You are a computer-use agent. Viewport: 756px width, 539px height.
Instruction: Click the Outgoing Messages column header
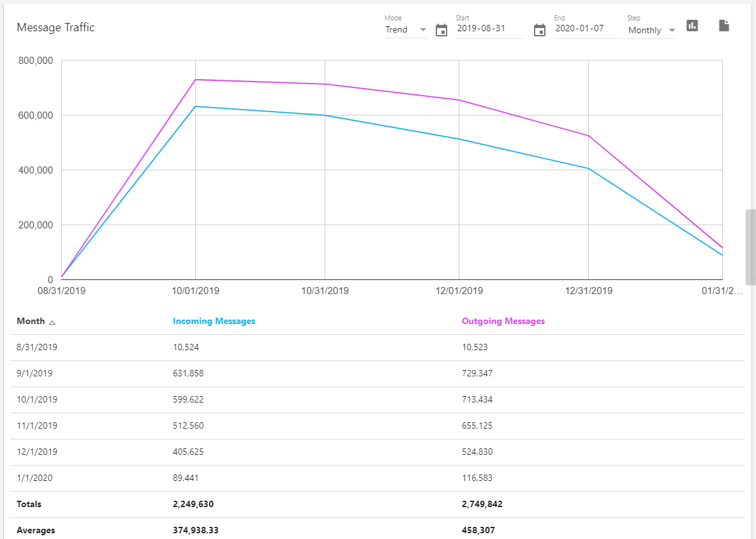(503, 321)
